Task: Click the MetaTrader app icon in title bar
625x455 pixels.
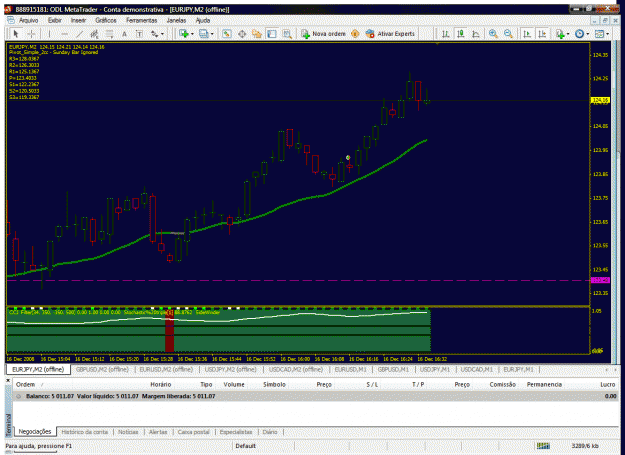Action: click(x=8, y=9)
